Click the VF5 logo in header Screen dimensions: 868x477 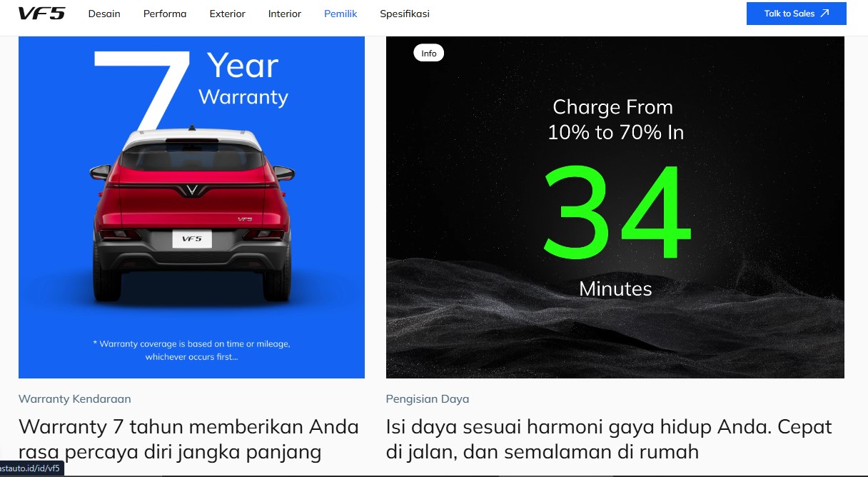(x=41, y=14)
